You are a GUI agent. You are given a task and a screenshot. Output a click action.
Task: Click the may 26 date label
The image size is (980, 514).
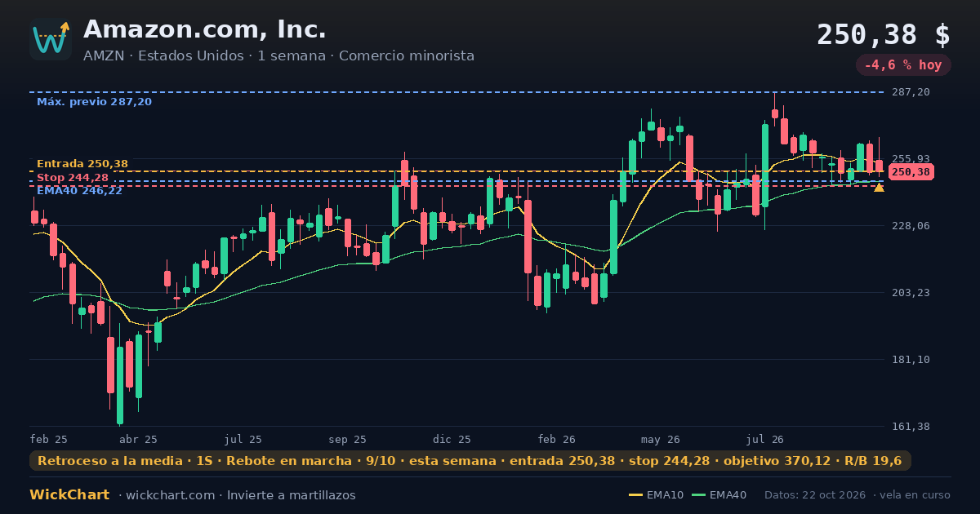click(661, 439)
